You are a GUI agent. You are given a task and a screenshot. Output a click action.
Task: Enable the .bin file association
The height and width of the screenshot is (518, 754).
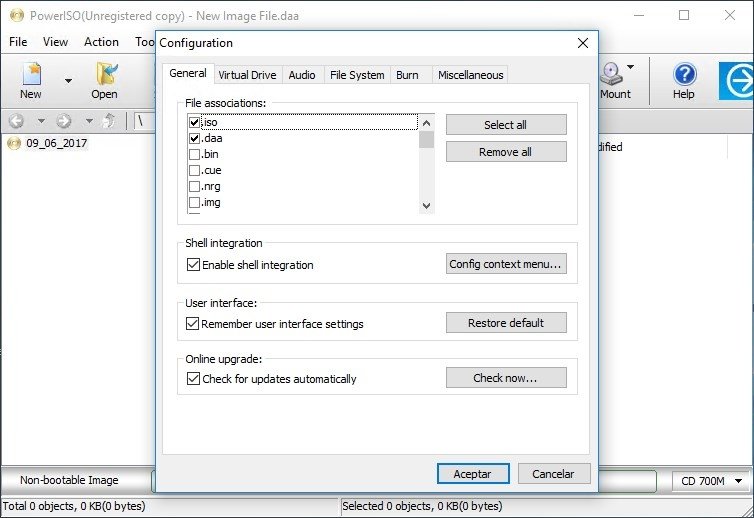point(194,154)
